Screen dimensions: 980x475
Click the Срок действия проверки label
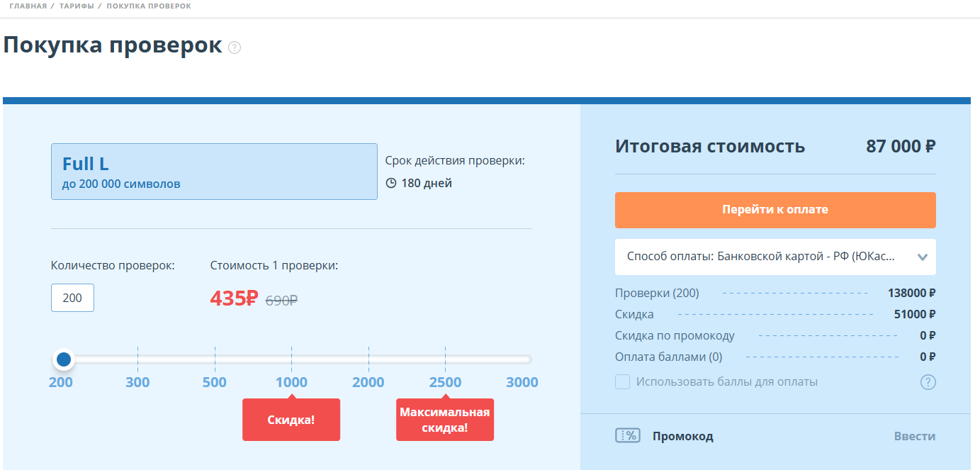click(x=455, y=160)
